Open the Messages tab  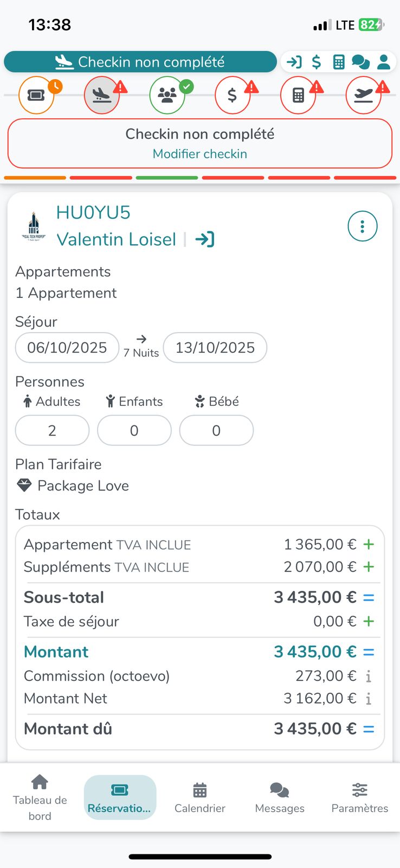(280, 797)
